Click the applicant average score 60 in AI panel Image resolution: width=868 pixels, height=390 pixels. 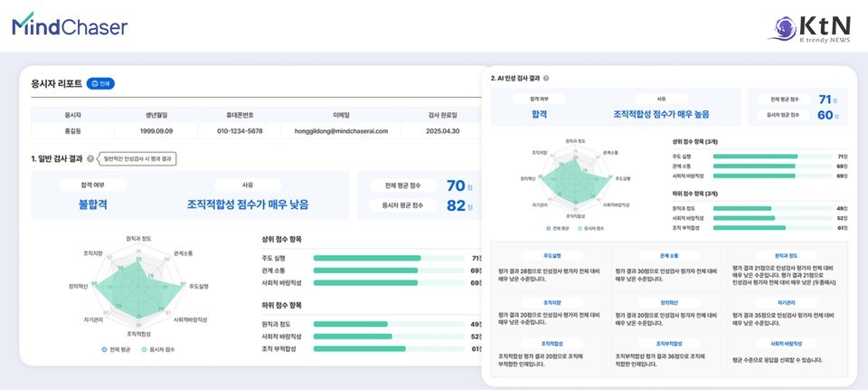coord(826,115)
